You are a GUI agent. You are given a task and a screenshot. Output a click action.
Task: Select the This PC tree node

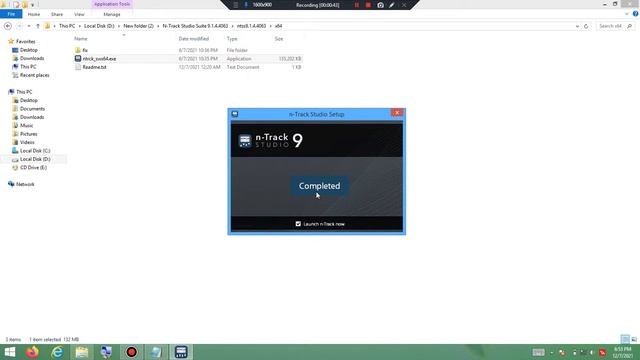coord(24,92)
